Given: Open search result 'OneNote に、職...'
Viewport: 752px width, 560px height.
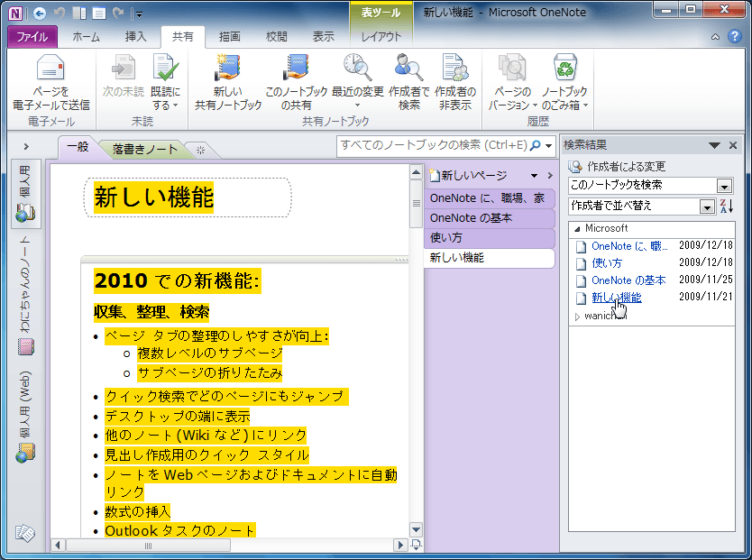Looking at the screenshot, I should click(629, 246).
